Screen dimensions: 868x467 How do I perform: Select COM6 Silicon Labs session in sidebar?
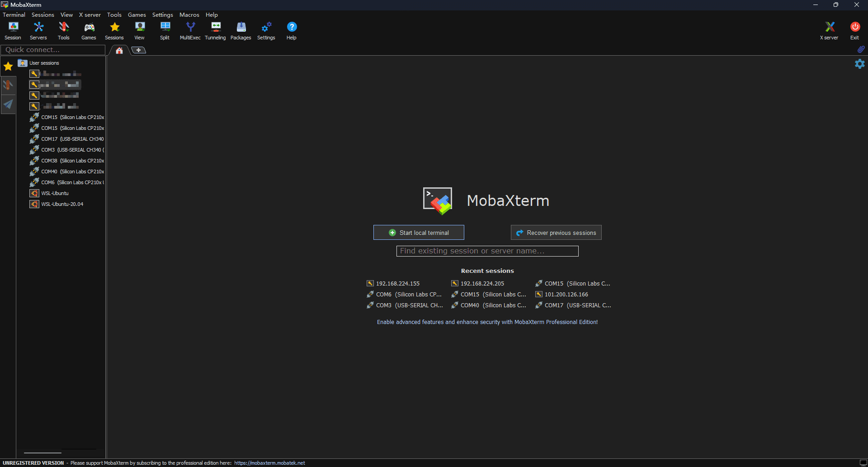point(67,182)
